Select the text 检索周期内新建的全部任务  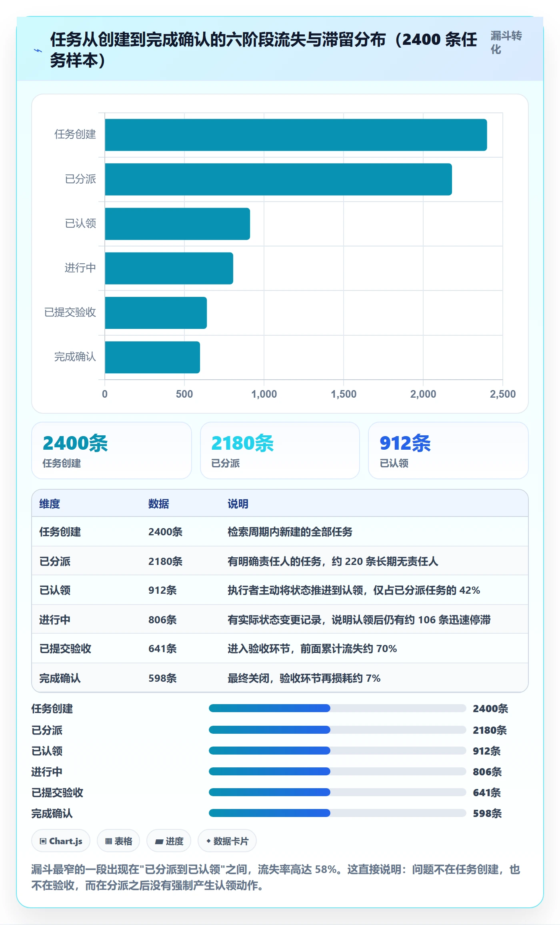pos(290,532)
